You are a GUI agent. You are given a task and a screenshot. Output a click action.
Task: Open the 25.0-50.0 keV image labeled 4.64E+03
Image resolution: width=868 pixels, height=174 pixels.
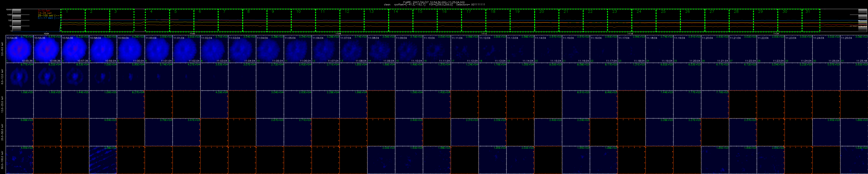point(103,132)
